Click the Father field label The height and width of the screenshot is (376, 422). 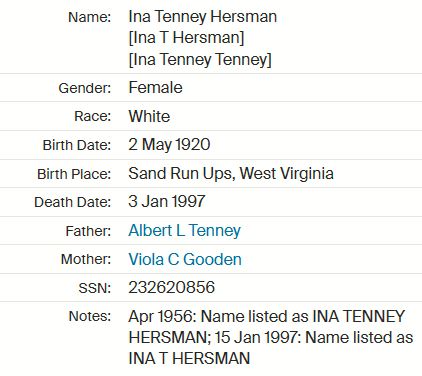tap(88, 231)
